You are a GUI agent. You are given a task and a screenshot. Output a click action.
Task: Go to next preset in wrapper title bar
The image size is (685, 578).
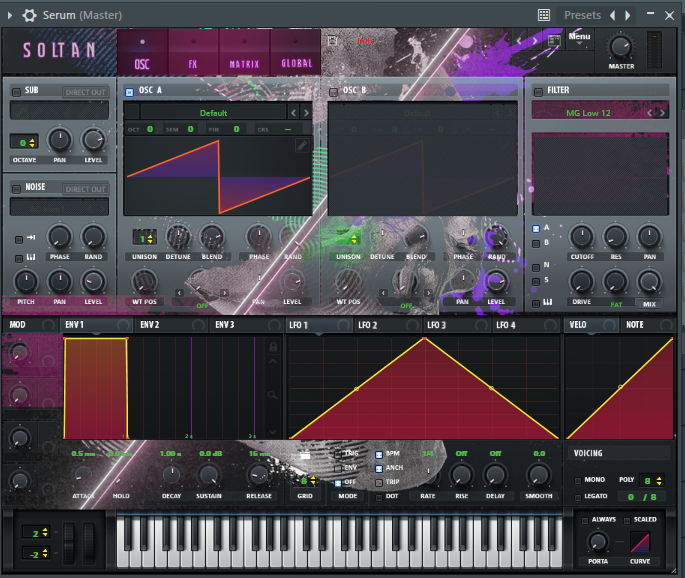628,15
